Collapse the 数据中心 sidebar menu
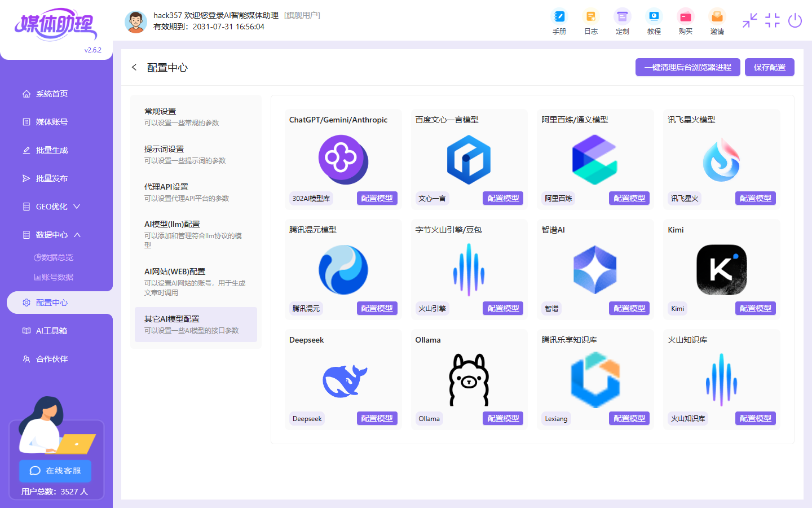The width and height of the screenshot is (812, 508). [x=51, y=235]
